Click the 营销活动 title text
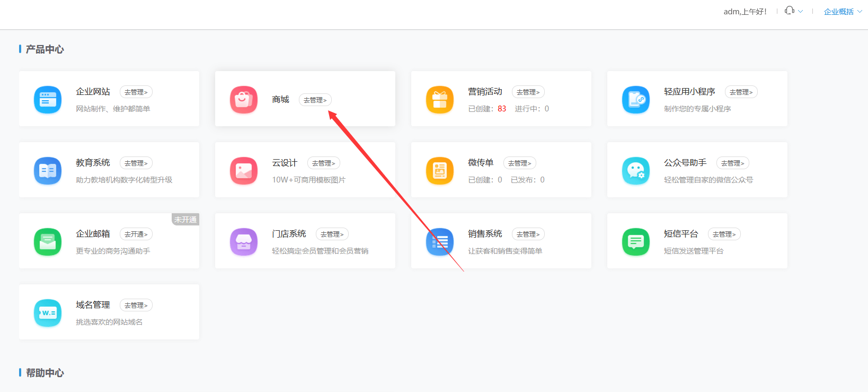Image resolution: width=868 pixels, height=392 pixels. coord(485,92)
